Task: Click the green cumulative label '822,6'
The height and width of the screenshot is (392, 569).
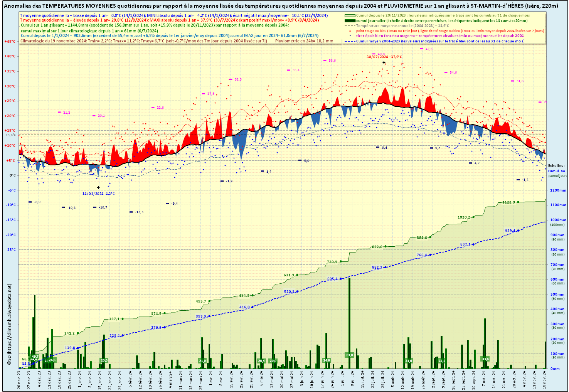Action: tap(377, 247)
